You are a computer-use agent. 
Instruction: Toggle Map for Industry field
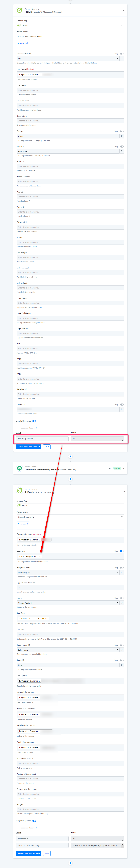(122, 147)
